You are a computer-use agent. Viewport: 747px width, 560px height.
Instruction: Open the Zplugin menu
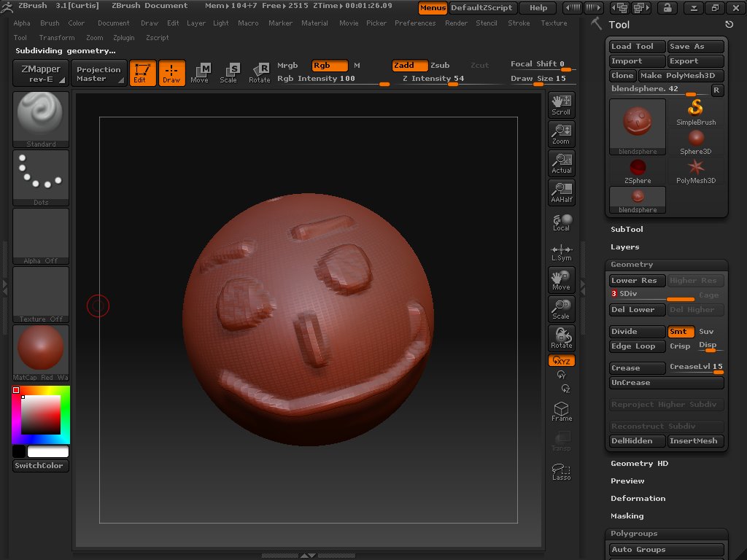point(124,38)
